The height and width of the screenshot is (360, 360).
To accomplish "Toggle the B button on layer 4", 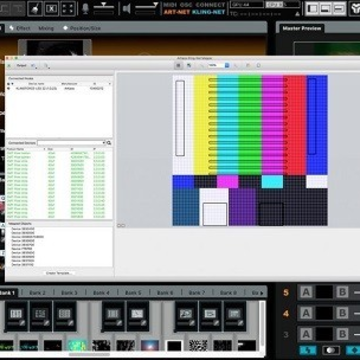I will (x=342, y=313).
